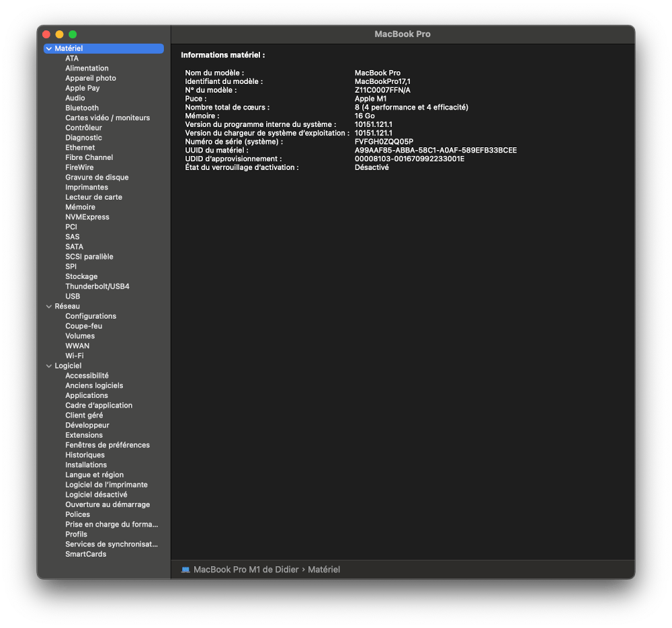Select Appareil photo in sidebar
The height and width of the screenshot is (628, 672).
pyautogui.click(x=91, y=78)
